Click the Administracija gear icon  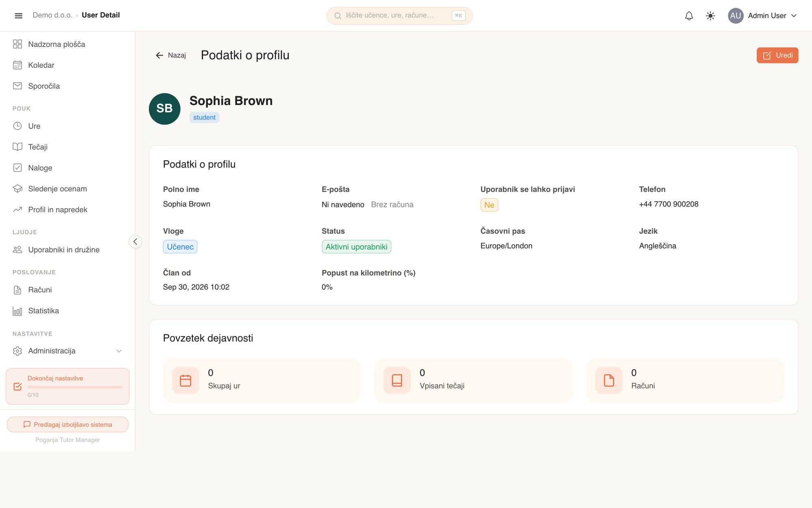pos(17,351)
